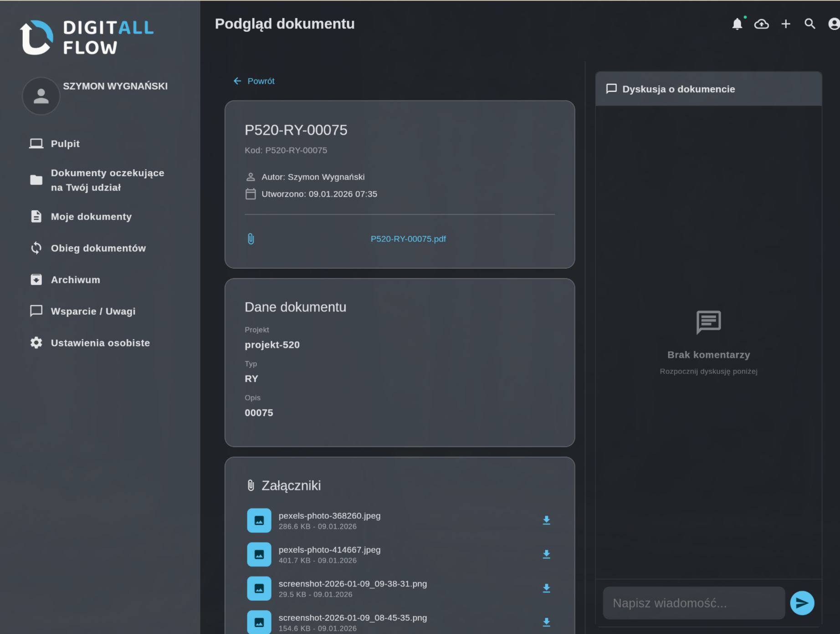Open search with the magnifier icon

[x=809, y=24]
